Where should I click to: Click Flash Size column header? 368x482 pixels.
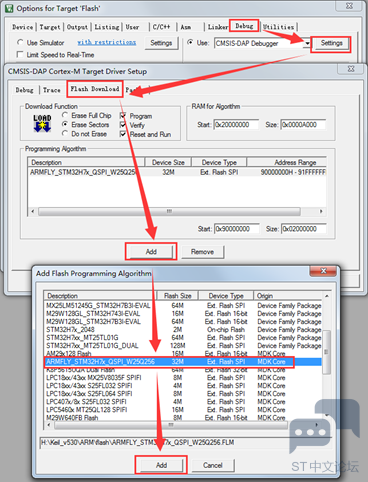coord(178,296)
